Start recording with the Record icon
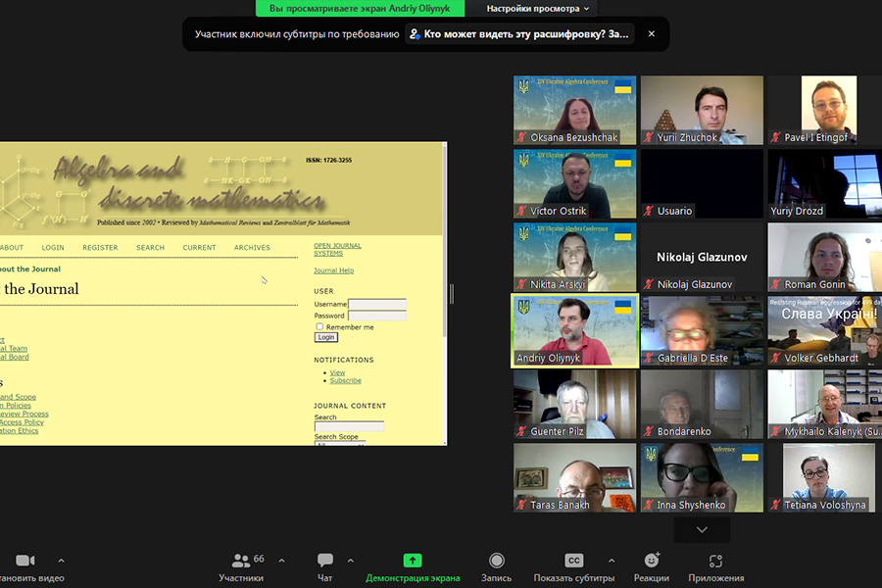The width and height of the screenshot is (882, 588). click(x=497, y=561)
